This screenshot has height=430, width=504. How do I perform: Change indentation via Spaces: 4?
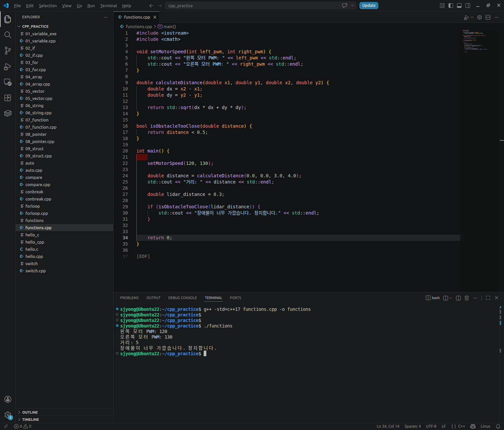pos(413,426)
